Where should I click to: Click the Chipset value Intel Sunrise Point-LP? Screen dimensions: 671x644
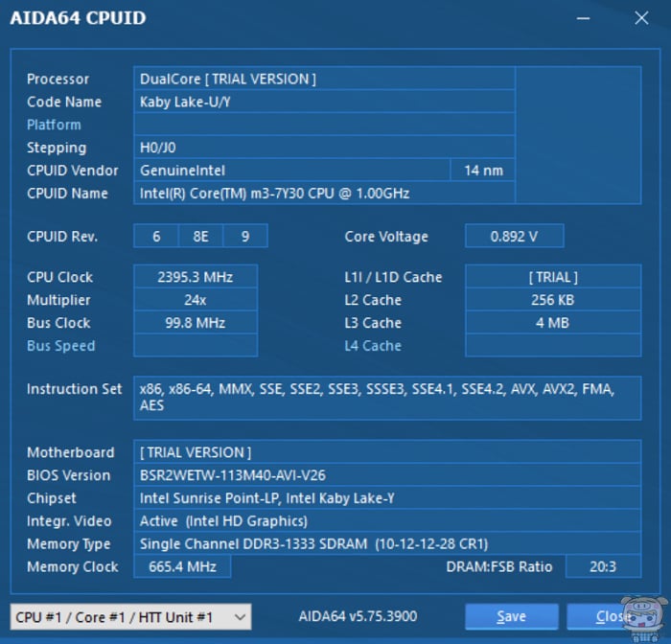tap(387, 497)
